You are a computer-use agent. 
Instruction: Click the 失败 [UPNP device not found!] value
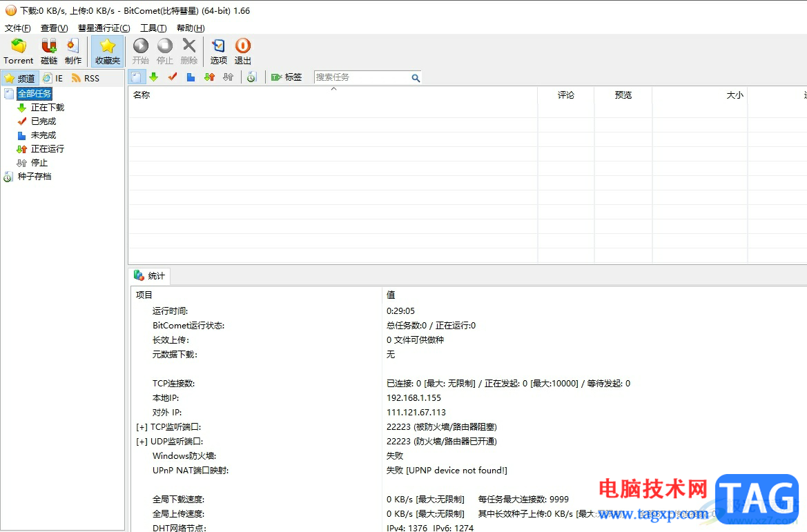click(447, 471)
